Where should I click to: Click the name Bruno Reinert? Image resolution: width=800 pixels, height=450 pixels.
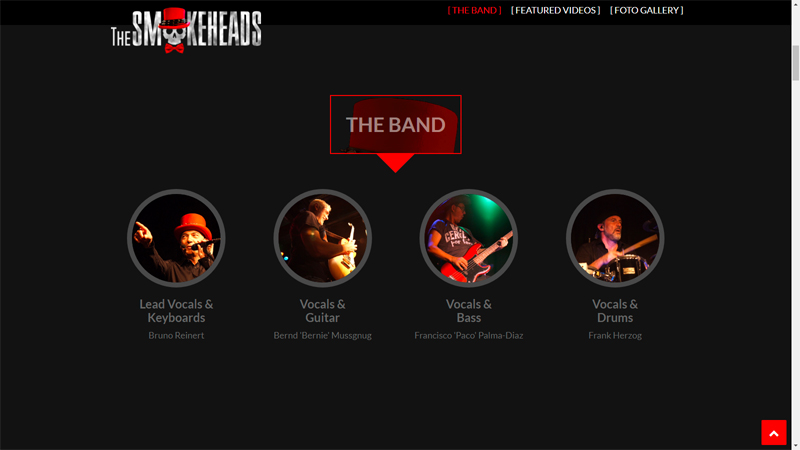coord(176,335)
